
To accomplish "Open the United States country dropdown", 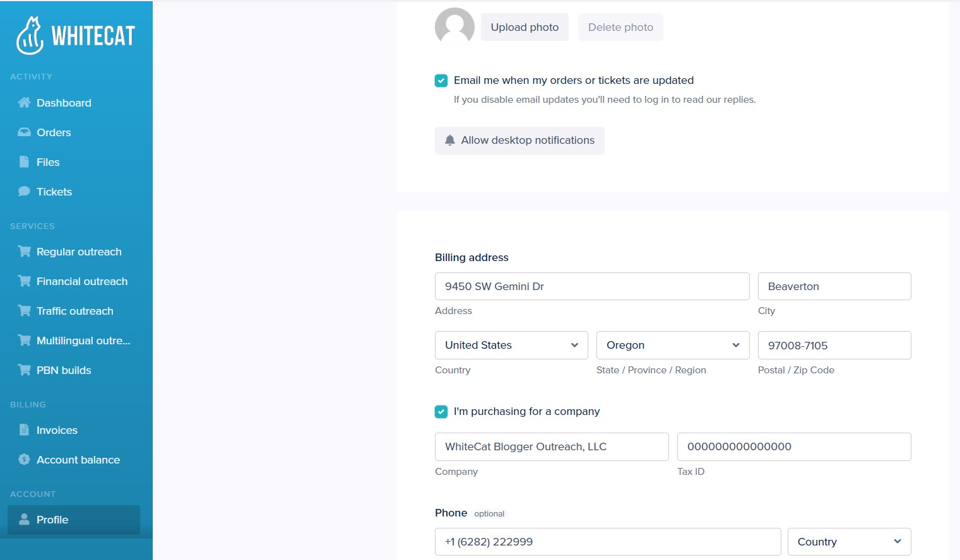I will pos(511,346).
